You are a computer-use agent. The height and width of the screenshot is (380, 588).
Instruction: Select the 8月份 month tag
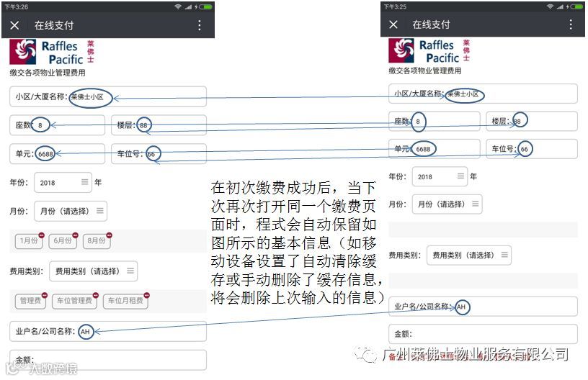tap(97, 240)
